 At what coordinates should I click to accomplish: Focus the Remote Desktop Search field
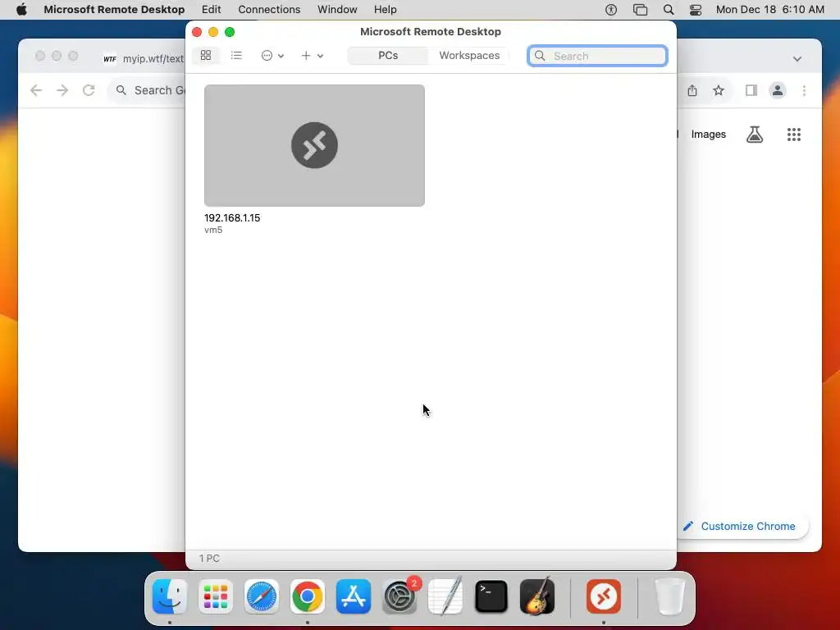pos(597,56)
